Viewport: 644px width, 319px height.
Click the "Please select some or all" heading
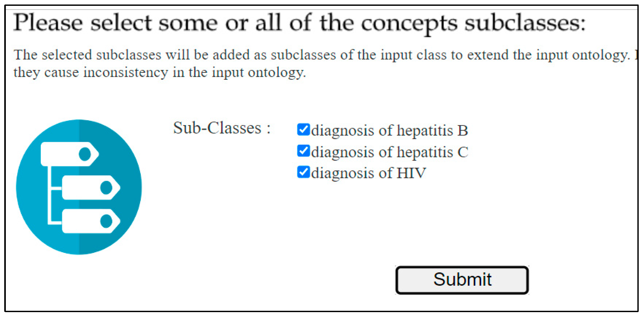coord(299,23)
